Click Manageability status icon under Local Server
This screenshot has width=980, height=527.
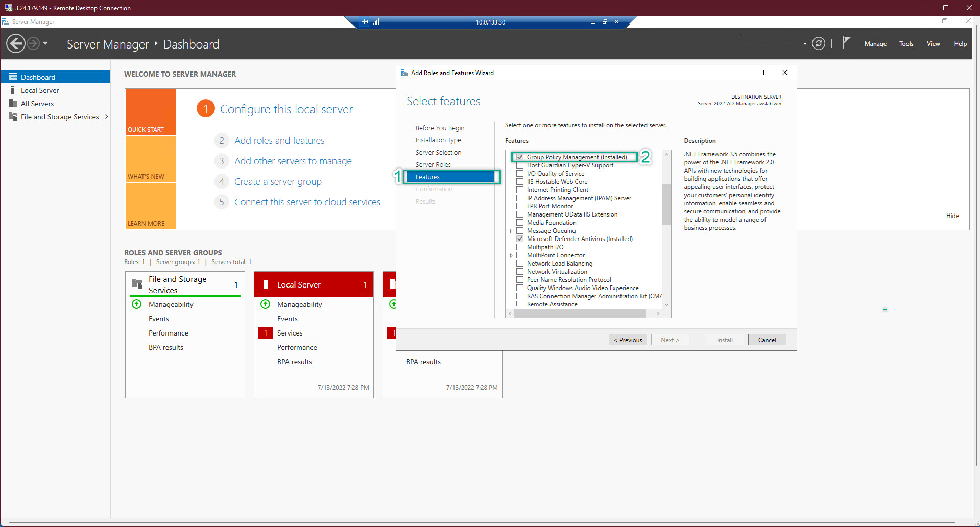(x=266, y=304)
